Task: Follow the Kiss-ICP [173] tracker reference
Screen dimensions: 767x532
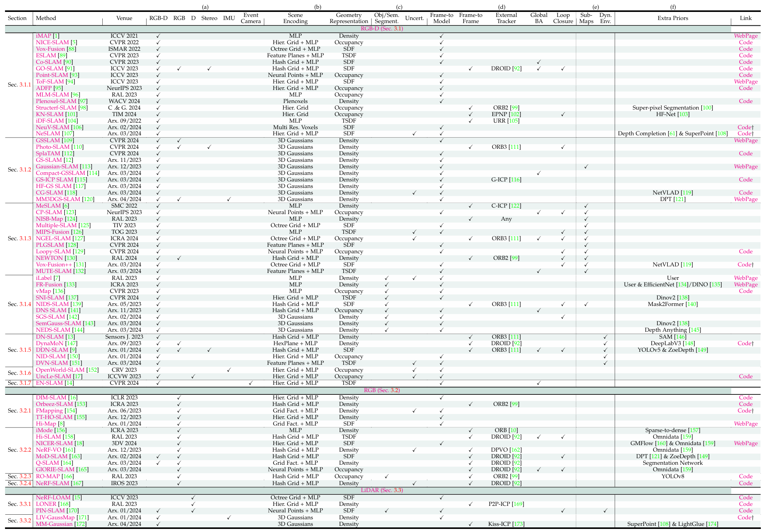Action: tap(506, 524)
